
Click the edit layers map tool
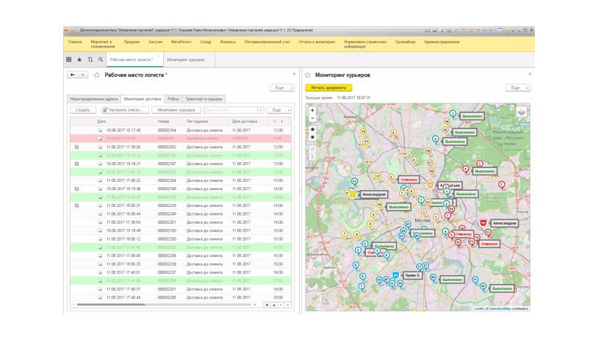click(x=312, y=149)
